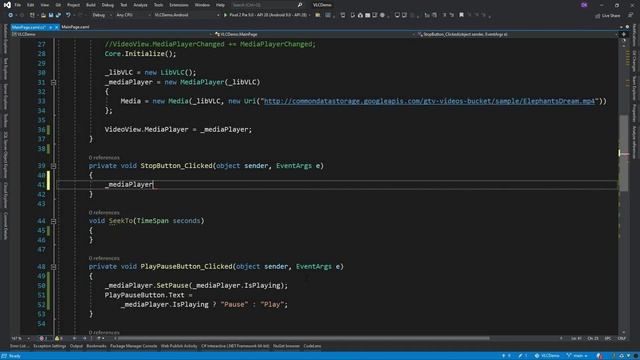Click the Save All icon
The height and width of the screenshot is (360, 640).
(58, 15)
